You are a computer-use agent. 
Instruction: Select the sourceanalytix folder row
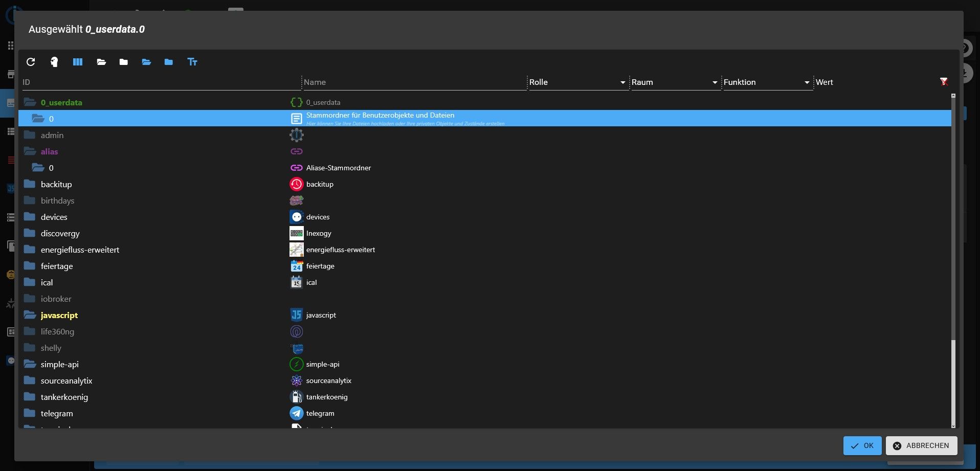click(485, 380)
